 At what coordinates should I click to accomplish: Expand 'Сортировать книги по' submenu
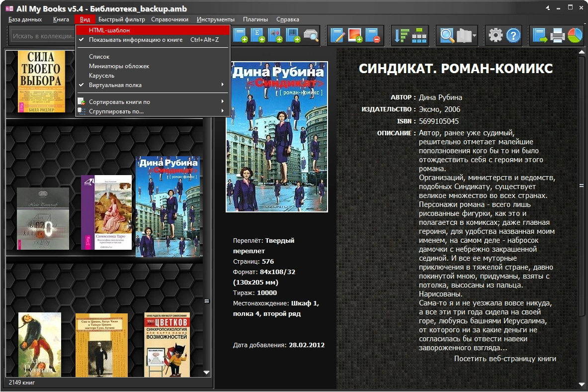coord(119,102)
